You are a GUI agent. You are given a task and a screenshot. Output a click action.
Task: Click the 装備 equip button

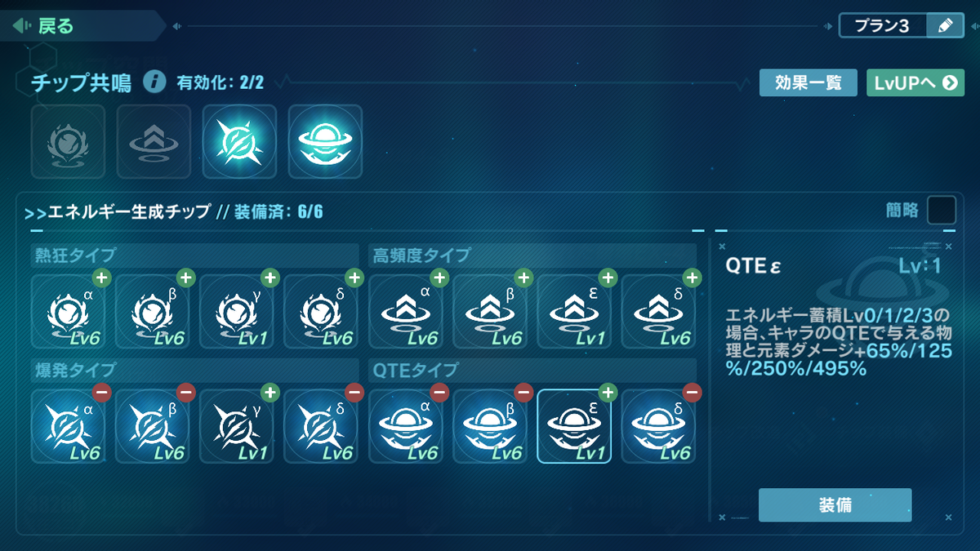(835, 505)
